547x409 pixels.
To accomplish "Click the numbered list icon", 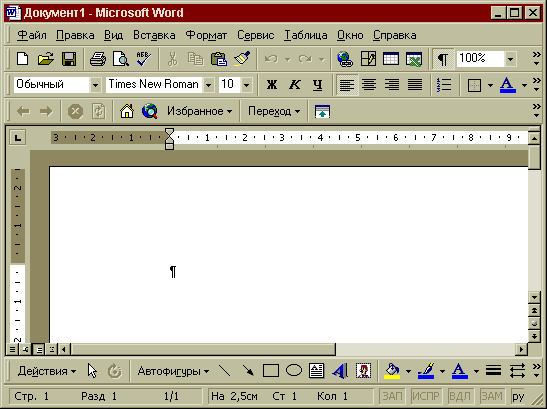I will pyautogui.click(x=444, y=84).
